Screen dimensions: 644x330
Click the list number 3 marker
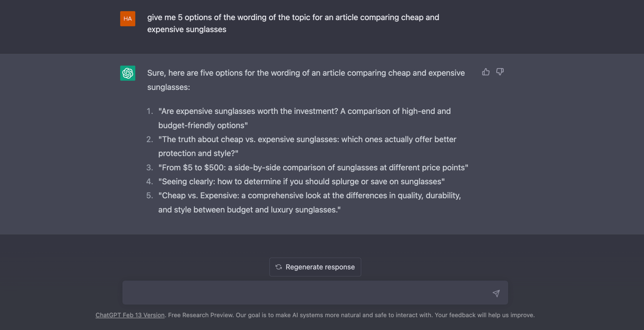point(150,168)
